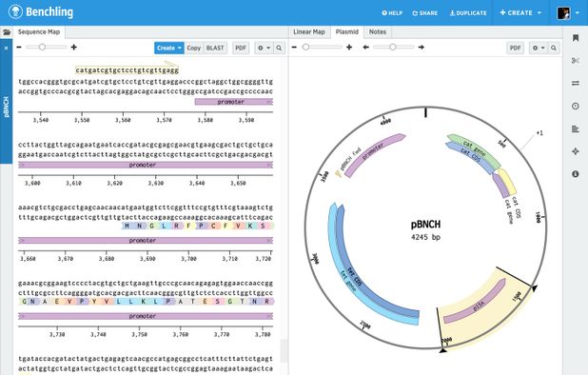The height and width of the screenshot is (375, 588).
Task: Close the pBNCH side tab
Action: click(x=6, y=48)
